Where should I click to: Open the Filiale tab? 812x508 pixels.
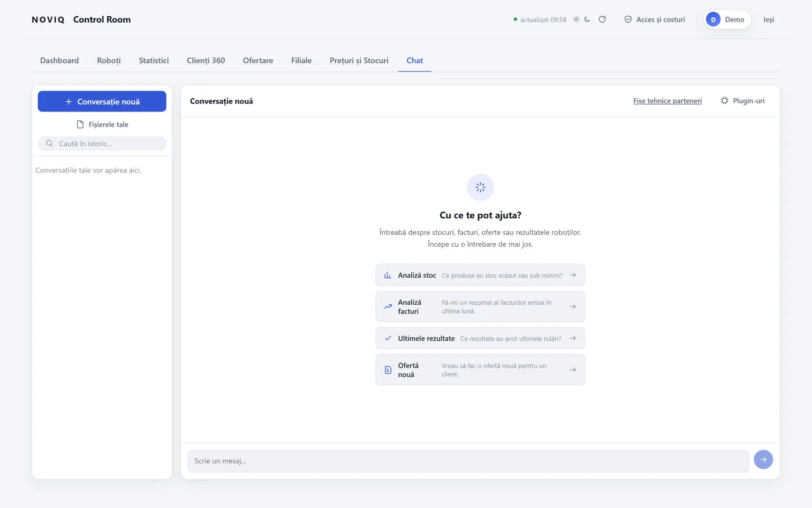point(302,60)
